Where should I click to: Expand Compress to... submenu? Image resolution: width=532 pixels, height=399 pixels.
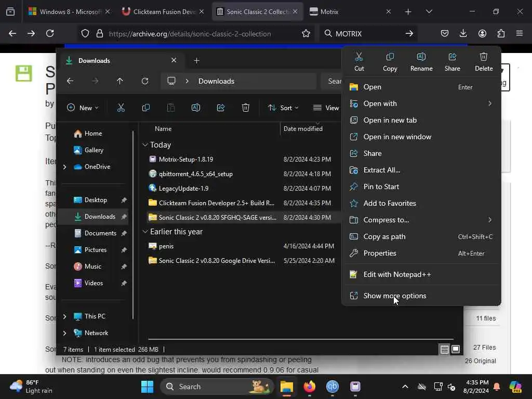tap(421, 220)
